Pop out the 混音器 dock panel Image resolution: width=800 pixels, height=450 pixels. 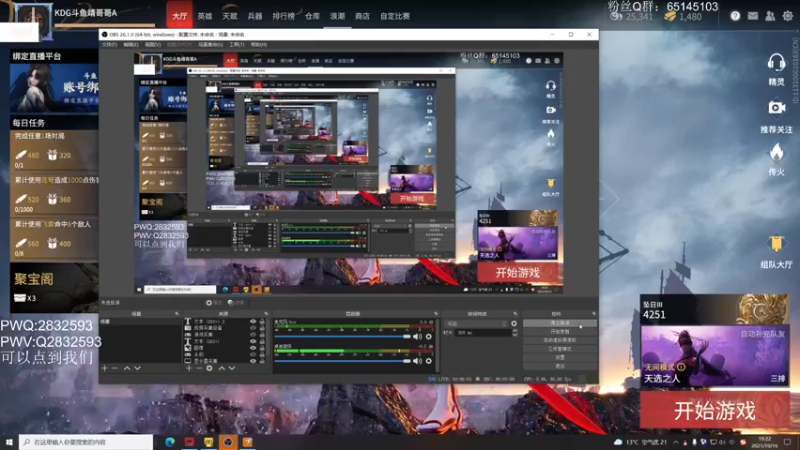436,314
